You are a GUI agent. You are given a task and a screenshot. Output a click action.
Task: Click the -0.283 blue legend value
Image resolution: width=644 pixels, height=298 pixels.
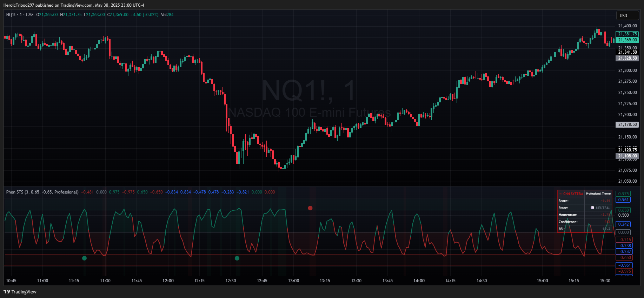pos(227,192)
